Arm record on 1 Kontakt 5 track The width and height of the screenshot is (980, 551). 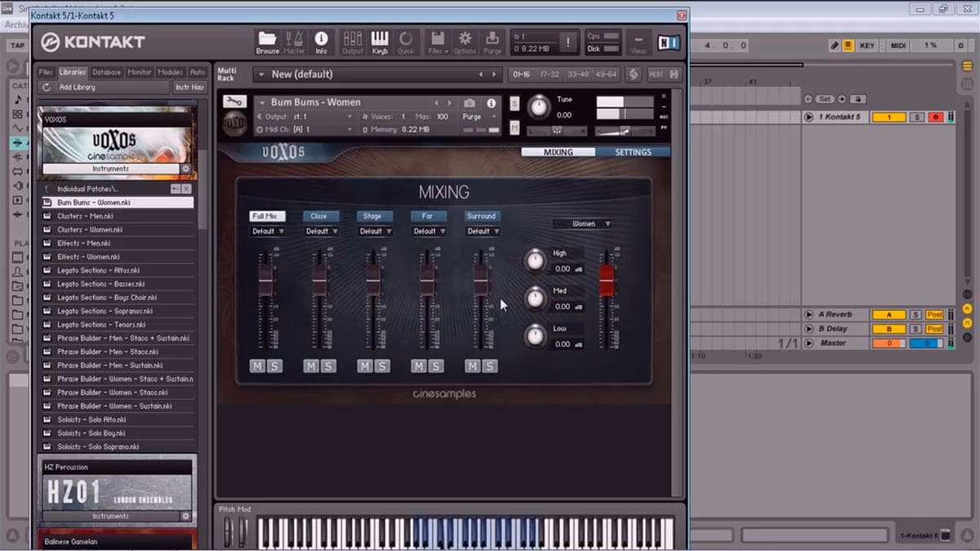[935, 118]
